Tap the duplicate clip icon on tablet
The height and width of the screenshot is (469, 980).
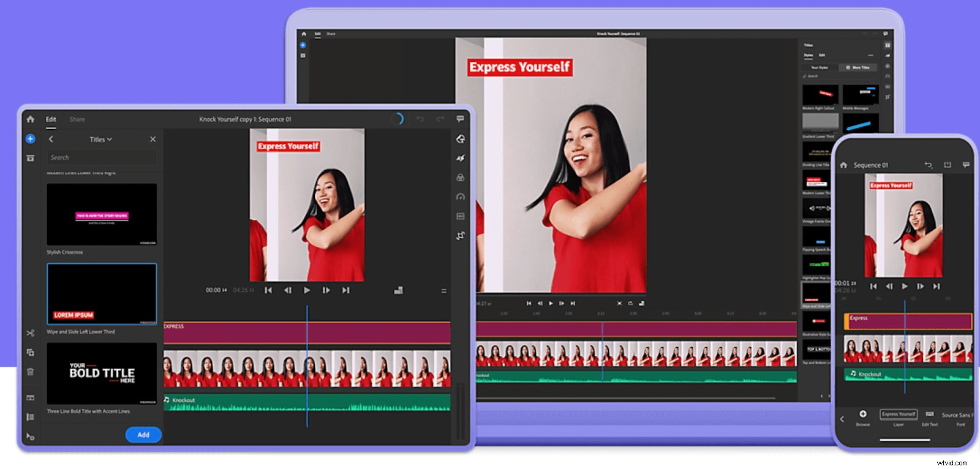pos(30,352)
